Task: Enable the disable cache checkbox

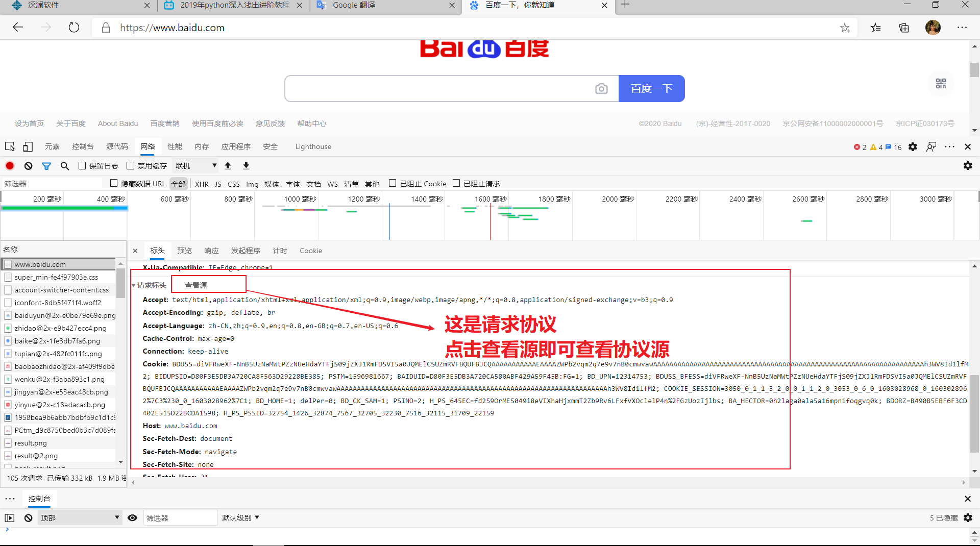Action: tap(131, 166)
